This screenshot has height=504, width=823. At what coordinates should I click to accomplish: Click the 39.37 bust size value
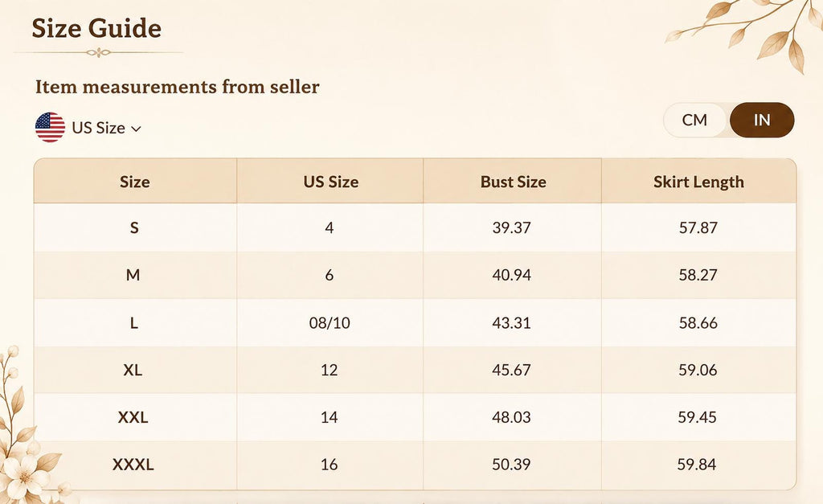(x=512, y=227)
